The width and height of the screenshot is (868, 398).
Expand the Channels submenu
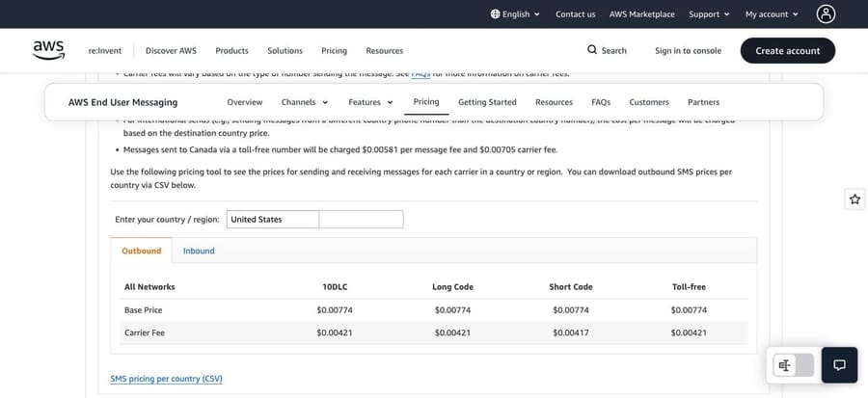point(305,102)
